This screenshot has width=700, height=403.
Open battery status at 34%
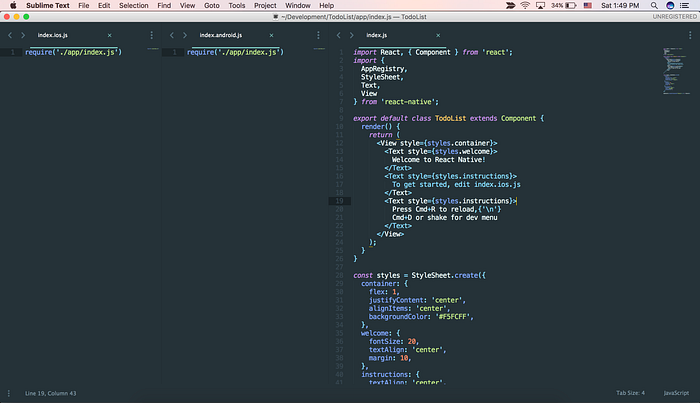pos(563,5)
